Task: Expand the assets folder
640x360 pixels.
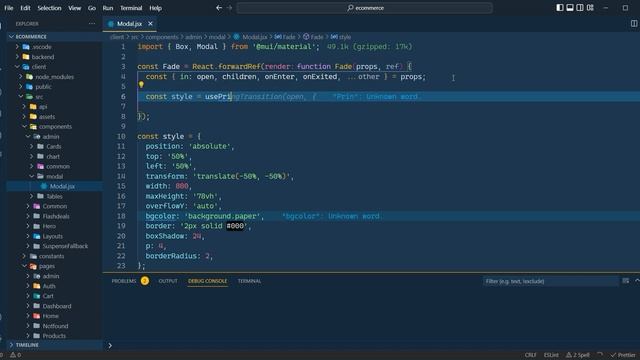Action: [54, 116]
